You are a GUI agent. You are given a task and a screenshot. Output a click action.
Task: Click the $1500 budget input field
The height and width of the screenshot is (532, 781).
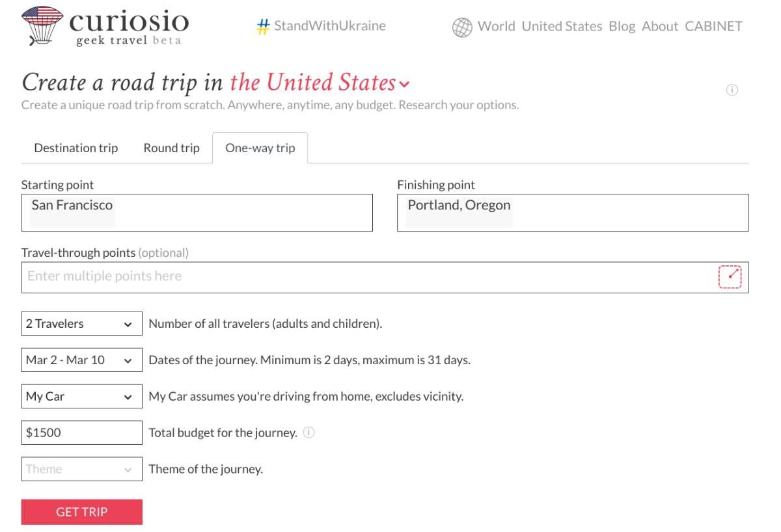point(81,433)
